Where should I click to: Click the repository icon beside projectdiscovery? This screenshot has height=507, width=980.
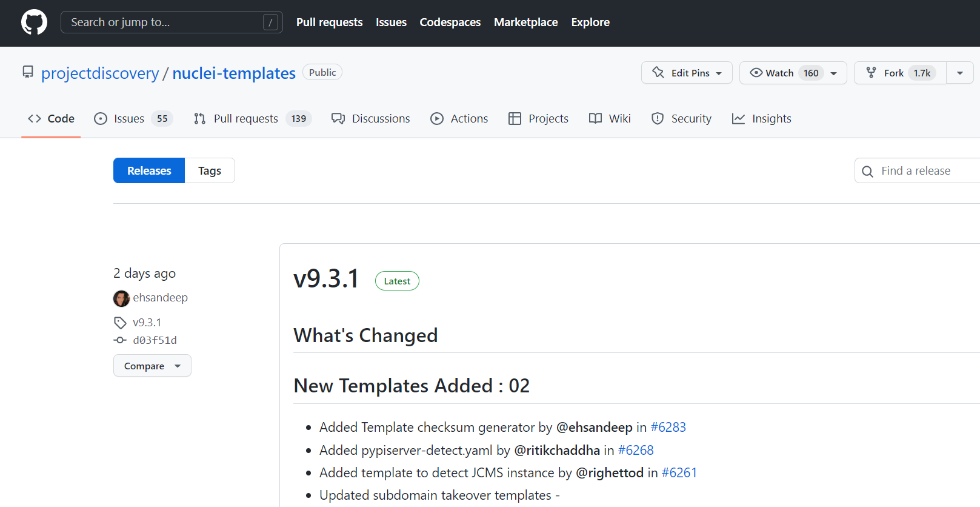pyautogui.click(x=28, y=73)
